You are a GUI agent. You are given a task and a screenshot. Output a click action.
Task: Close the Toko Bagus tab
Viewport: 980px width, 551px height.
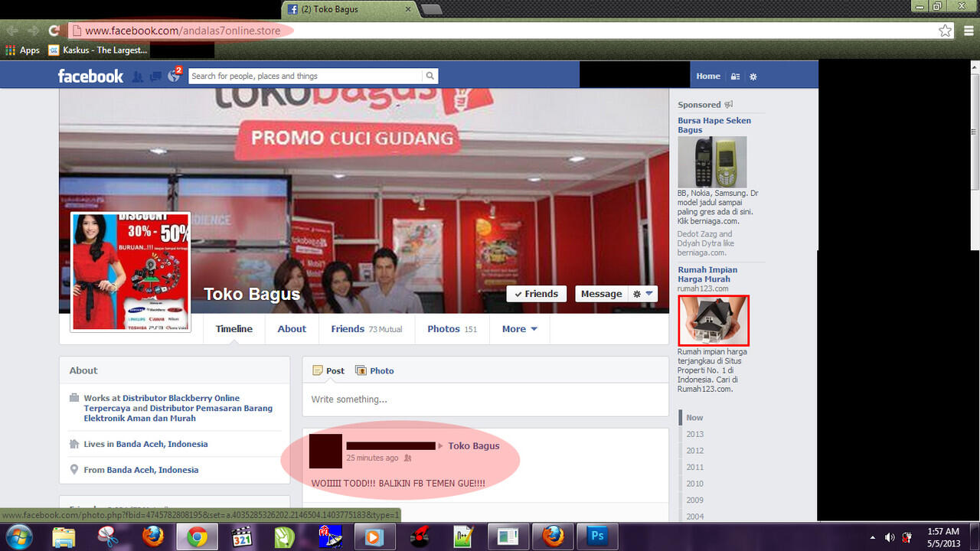[x=409, y=10]
